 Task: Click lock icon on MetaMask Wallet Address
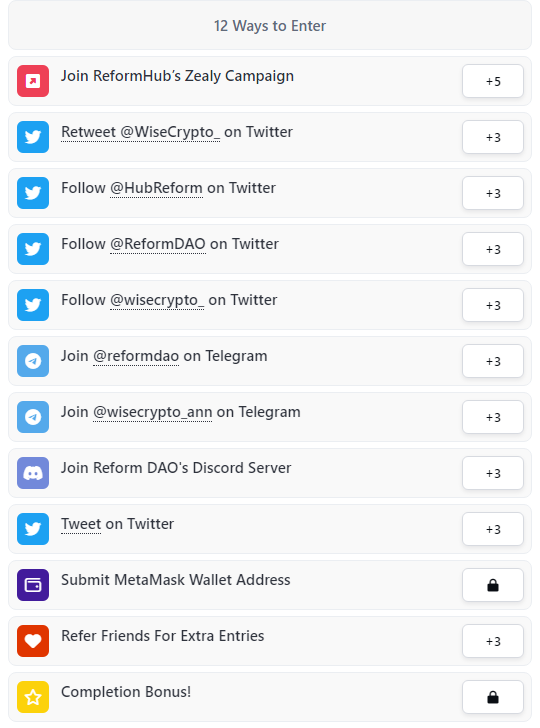(493, 585)
